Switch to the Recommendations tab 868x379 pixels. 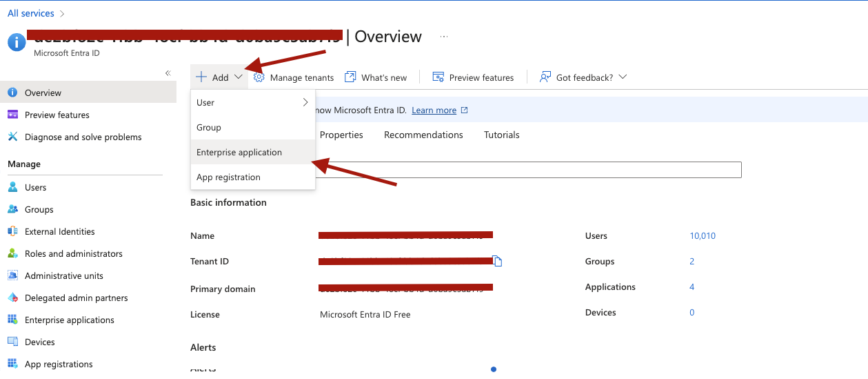click(x=423, y=135)
